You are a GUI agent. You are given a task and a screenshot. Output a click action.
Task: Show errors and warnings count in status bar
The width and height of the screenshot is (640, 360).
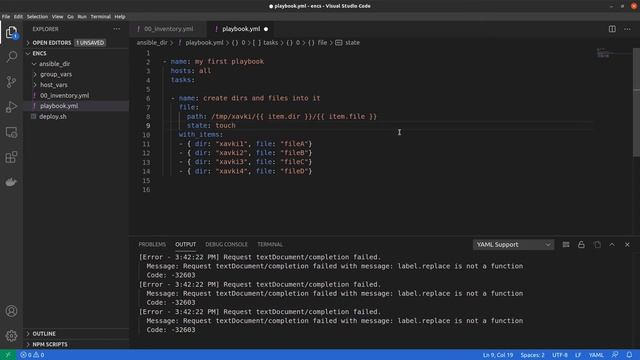tap(32, 355)
